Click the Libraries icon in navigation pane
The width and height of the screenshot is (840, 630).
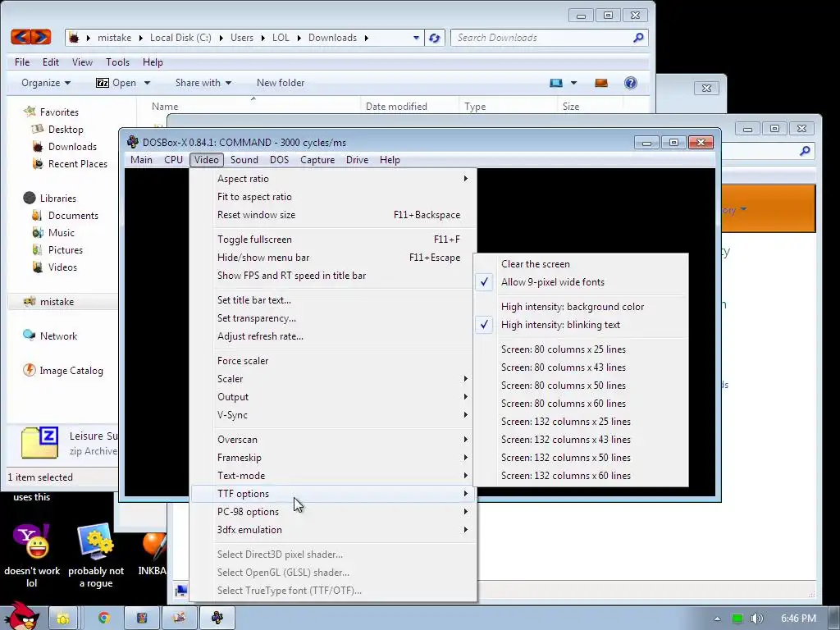click(x=30, y=198)
